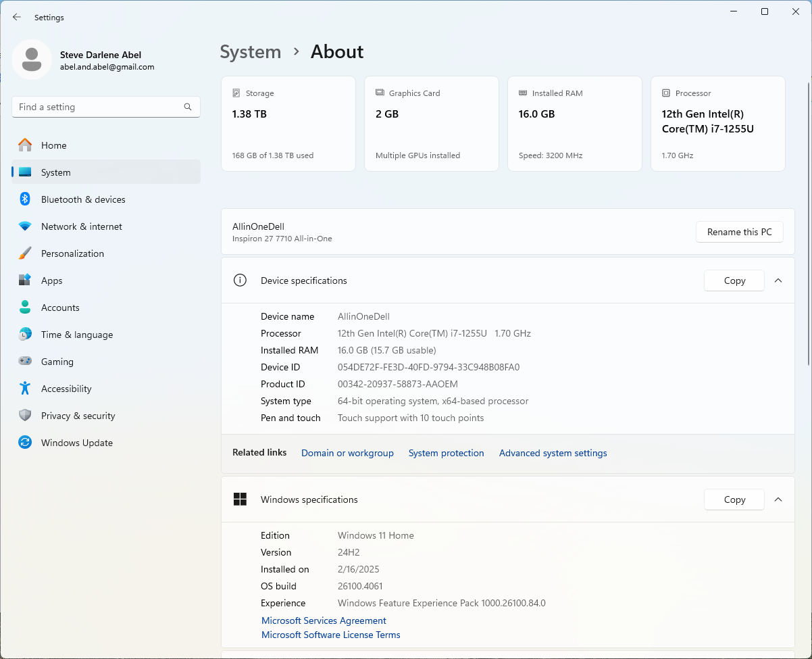Collapse the Windows specifications section chevron
The image size is (812, 659).
[778, 499]
